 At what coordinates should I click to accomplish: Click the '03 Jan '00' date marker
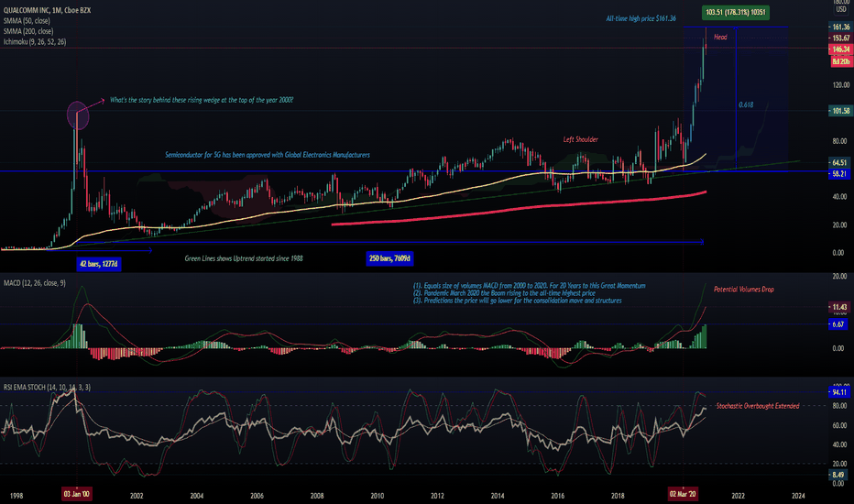click(77, 494)
